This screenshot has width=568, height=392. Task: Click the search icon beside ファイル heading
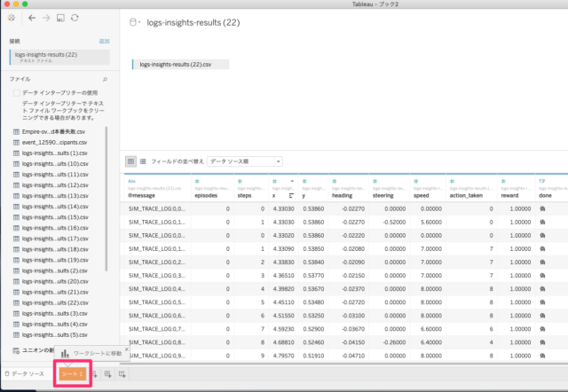105,79
